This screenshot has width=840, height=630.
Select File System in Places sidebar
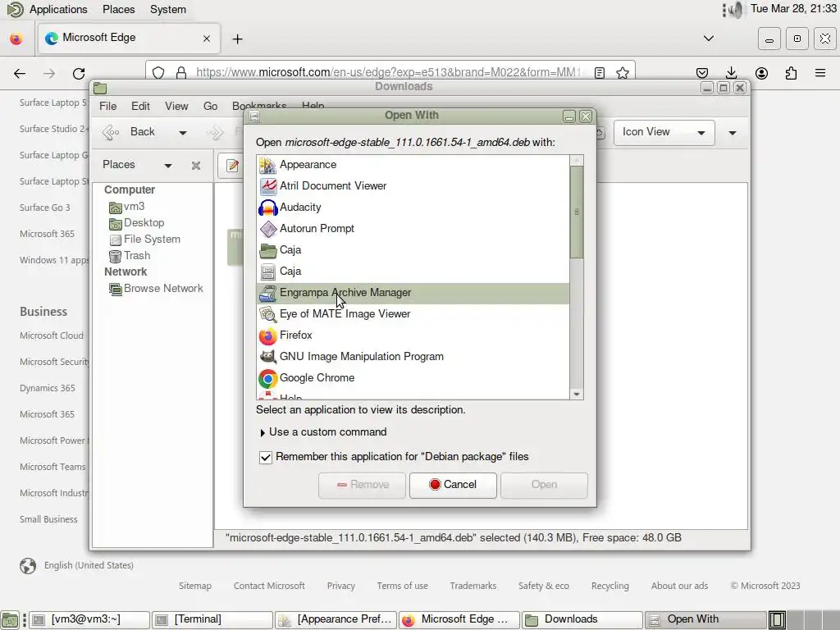point(144,240)
